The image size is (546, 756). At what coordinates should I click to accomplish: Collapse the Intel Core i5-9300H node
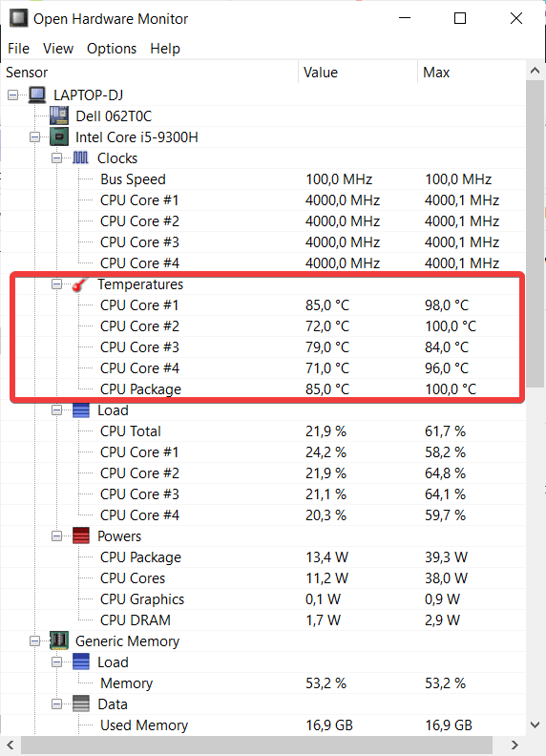[x=34, y=136]
